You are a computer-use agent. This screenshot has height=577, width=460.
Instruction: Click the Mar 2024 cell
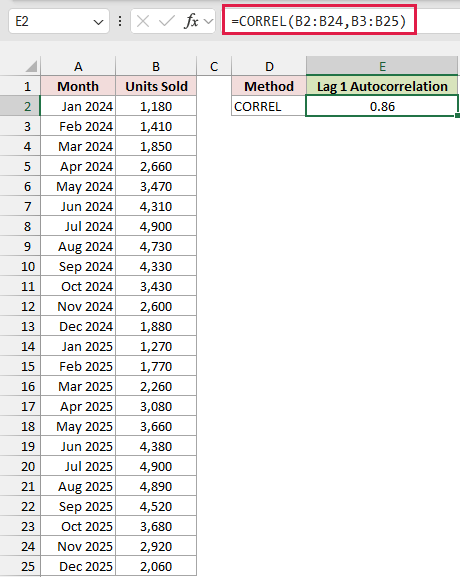[x=78, y=146]
